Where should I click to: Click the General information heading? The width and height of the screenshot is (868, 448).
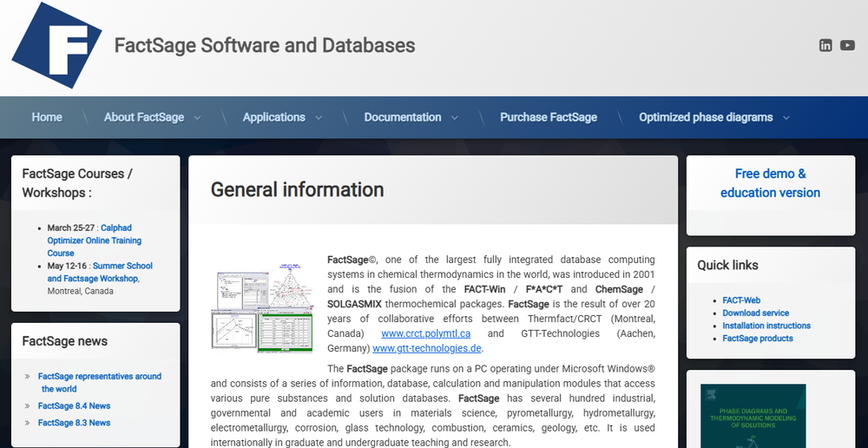click(x=297, y=189)
